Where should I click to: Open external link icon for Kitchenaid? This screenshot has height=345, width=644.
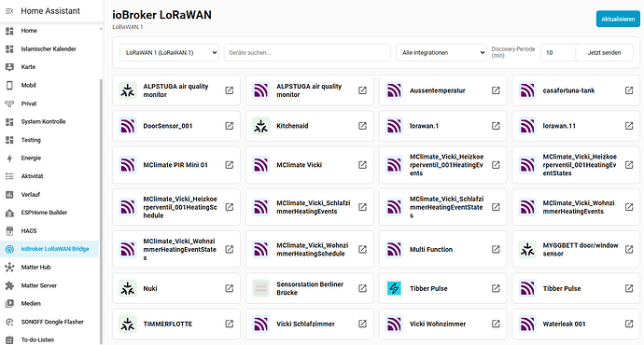(x=362, y=126)
